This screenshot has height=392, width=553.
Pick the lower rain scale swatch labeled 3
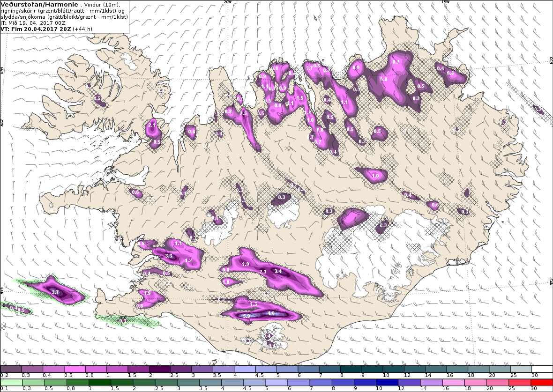(x=187, y=383)
